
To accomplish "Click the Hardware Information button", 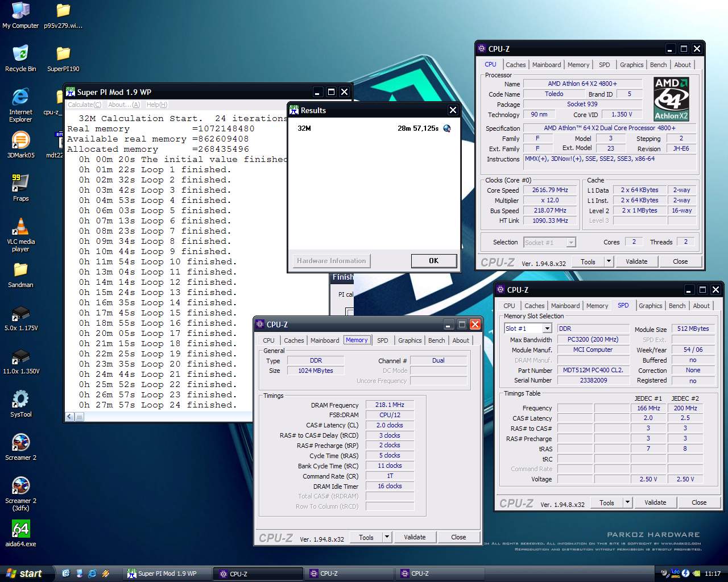I will tap(332, 260).
